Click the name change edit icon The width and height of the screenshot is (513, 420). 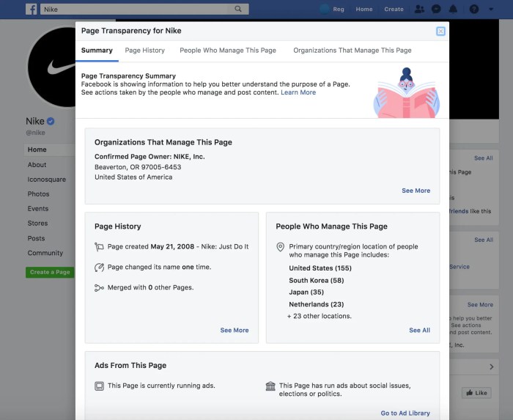click(x=99, y=268)
